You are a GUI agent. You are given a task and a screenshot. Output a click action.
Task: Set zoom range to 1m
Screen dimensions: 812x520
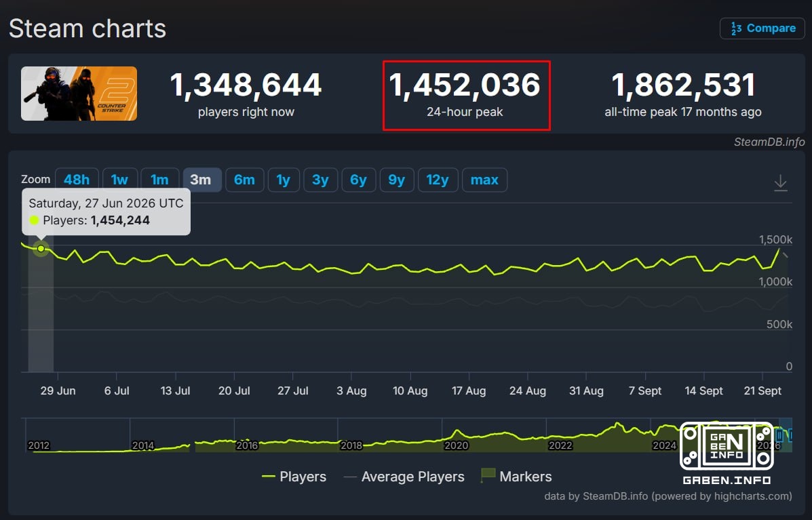coord(159,180)
